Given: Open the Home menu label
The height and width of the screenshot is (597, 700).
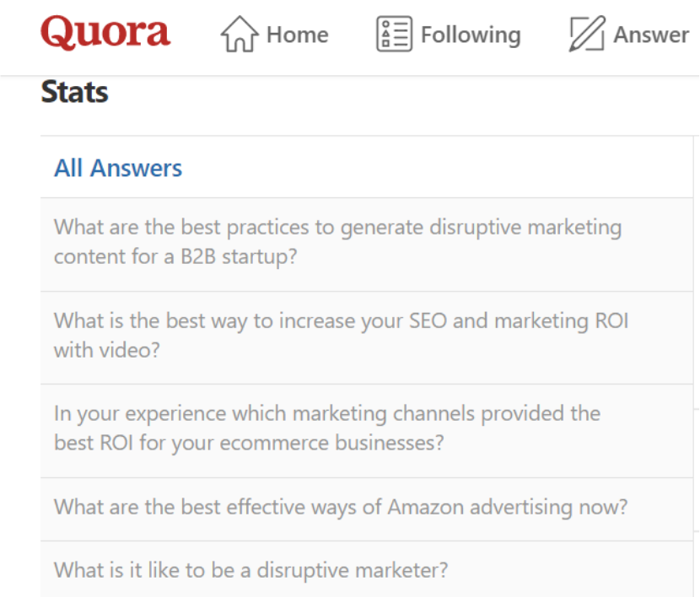Looking at the screenshot, I should pyautogui.click(x=298, y=35).
